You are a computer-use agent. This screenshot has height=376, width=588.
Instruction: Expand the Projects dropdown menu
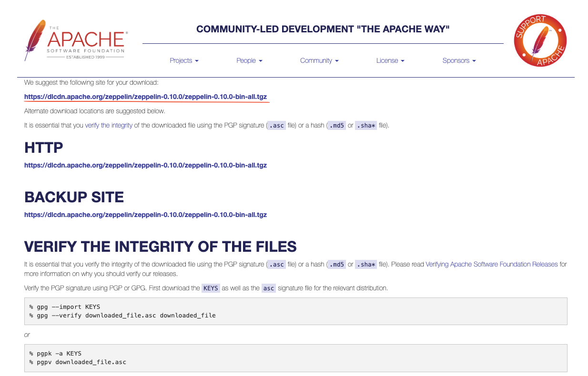[x=184, y=60]
